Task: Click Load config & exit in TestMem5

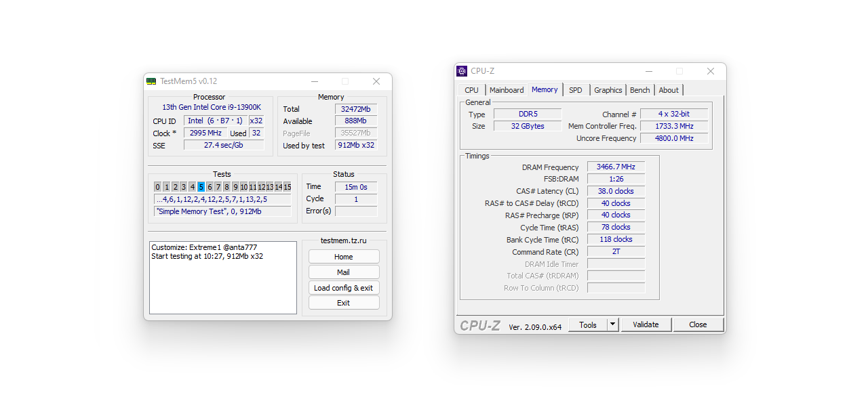Action: coord(344,288)
